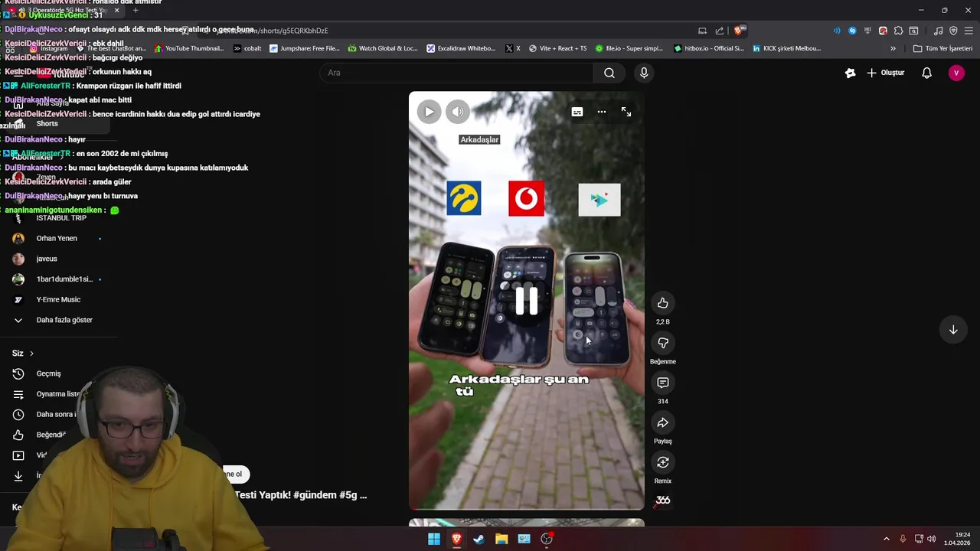
Task: Go to next Short with down arrow
Action: [953, 330]
